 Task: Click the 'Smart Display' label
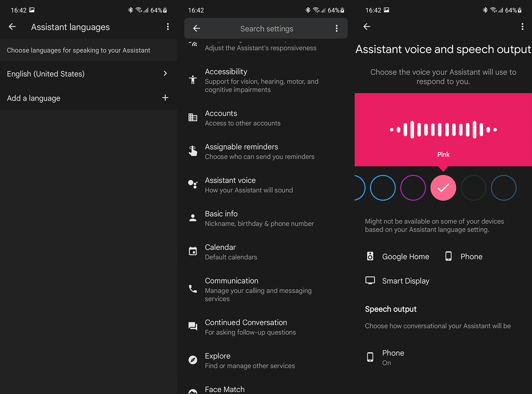click(406, 281)
